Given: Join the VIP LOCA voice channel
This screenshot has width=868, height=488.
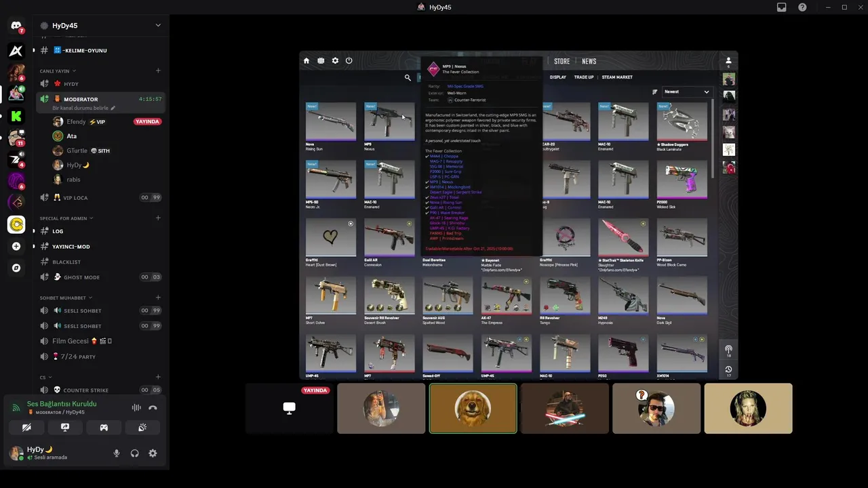Looking at the screenshot, I should tap(102, 198).
